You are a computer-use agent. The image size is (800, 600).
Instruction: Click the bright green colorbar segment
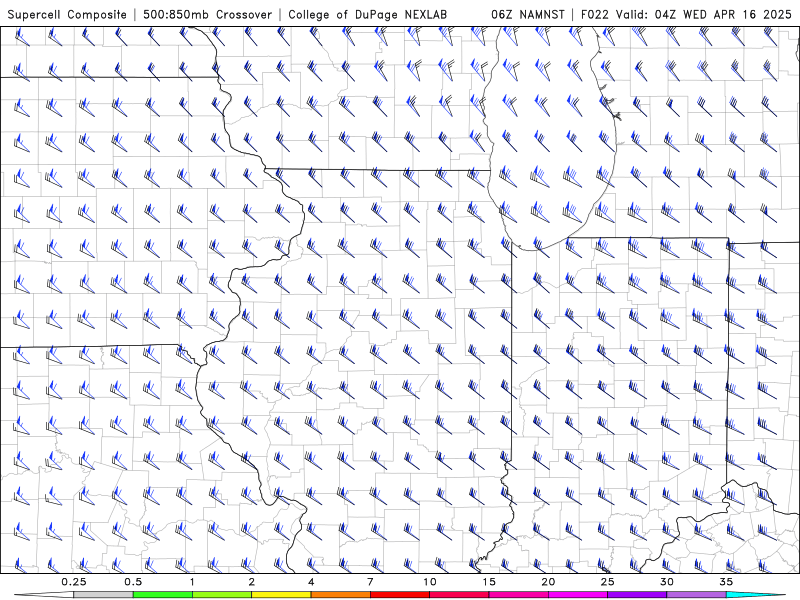tap(163, 595)
